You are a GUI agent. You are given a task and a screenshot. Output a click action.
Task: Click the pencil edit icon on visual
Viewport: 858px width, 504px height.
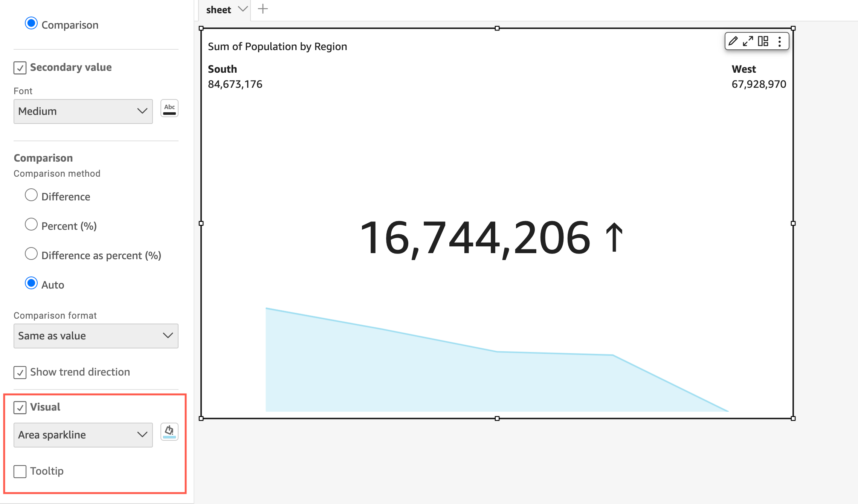(x=733, y=41)
